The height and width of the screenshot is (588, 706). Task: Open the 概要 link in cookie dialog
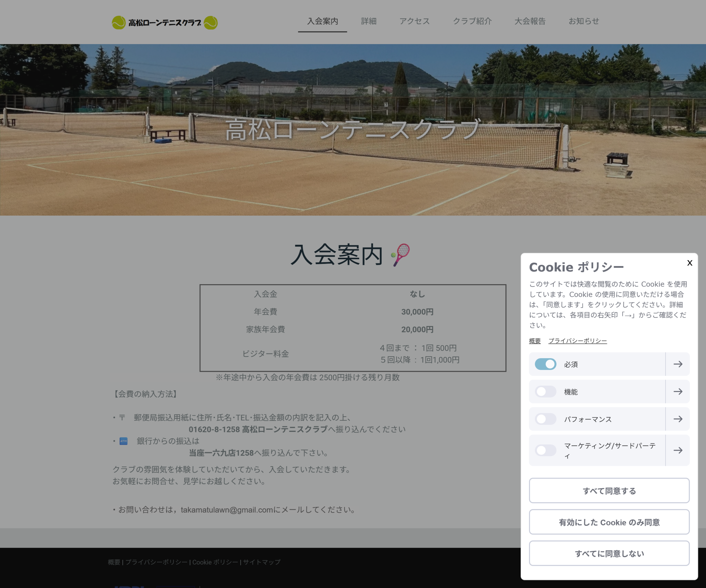click(534, 341)
